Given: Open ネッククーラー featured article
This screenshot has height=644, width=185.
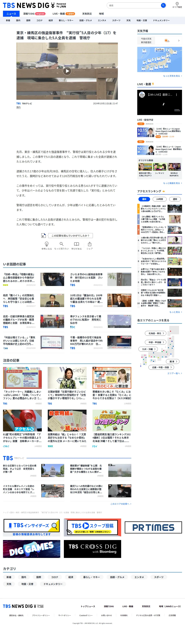Looking at the screenshot, I should coord(22,386).
